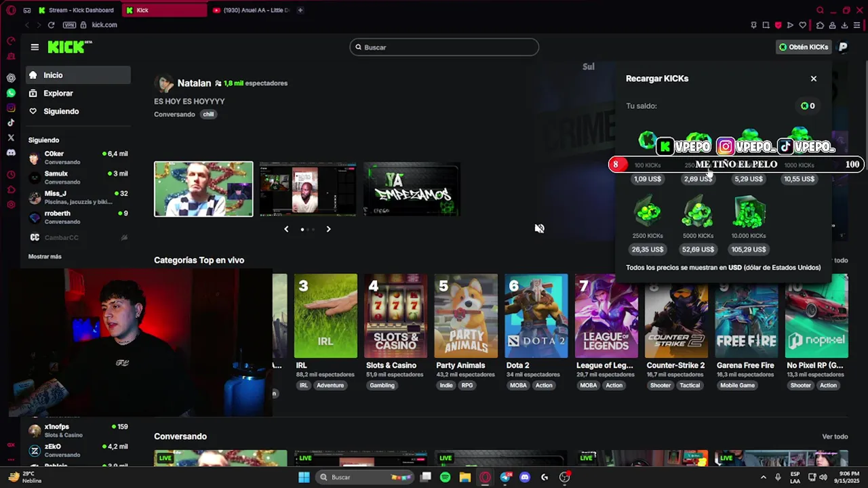Show hidden system tray icons
The height and width of the screenshot is (488, 868).
[x=764, y=477]
